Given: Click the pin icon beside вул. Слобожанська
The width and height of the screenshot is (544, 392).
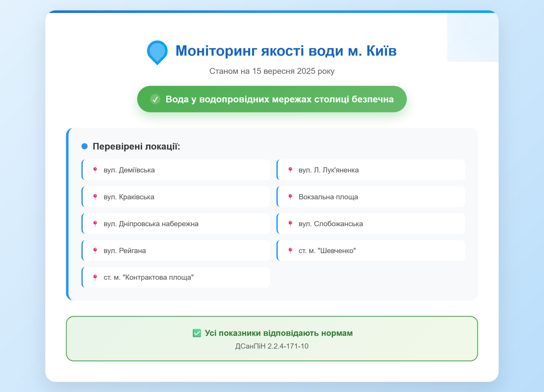Looking at the screenshot, I should 290,224.
